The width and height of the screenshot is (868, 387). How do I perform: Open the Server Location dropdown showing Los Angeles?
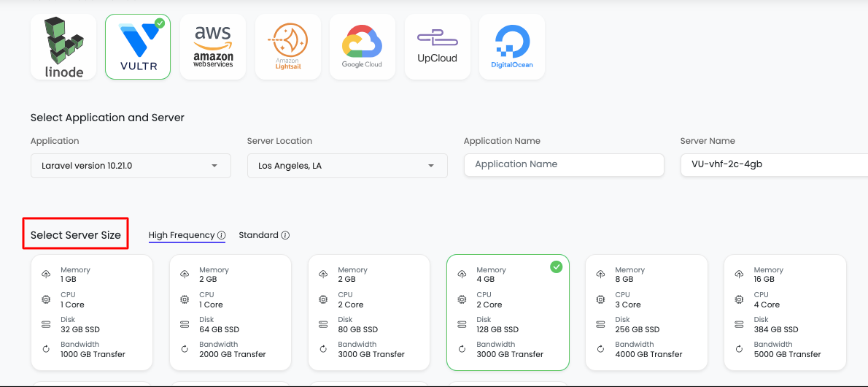click(x=347, y=166)
